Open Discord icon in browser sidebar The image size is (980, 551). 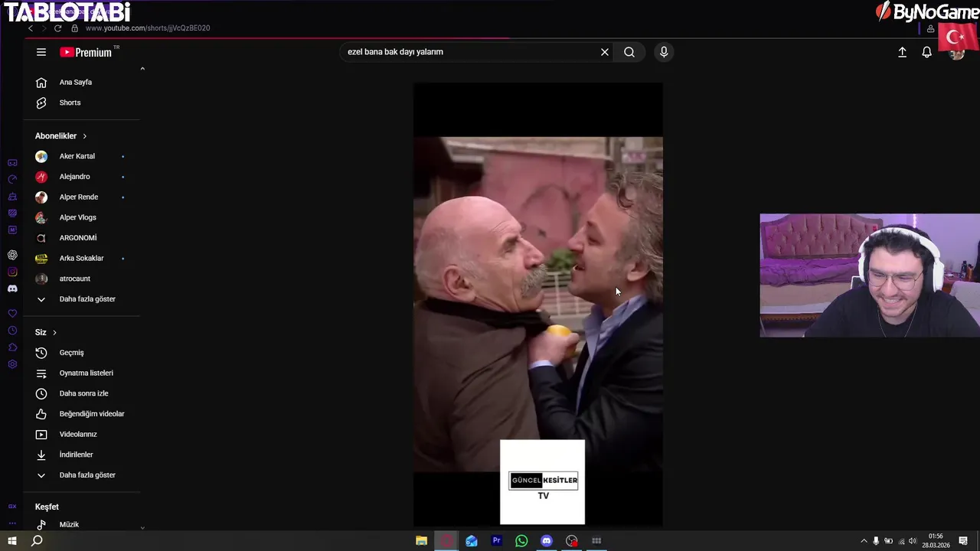(12, 289)
